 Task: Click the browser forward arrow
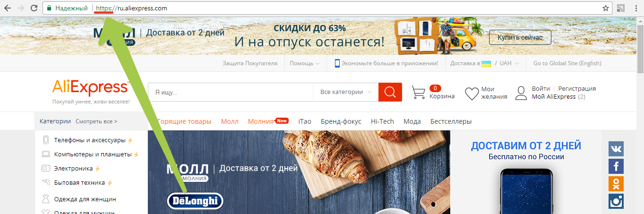tap(20, 8)
